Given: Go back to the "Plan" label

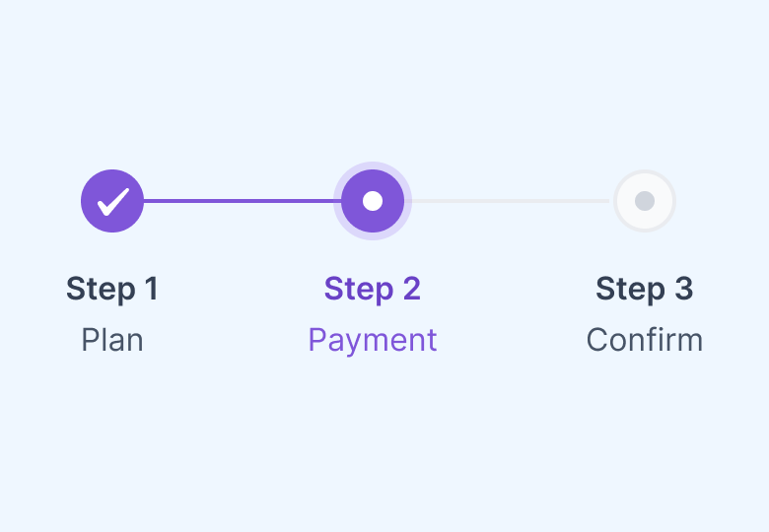Looking at the screenshot, I should click(x=112, y=341).
